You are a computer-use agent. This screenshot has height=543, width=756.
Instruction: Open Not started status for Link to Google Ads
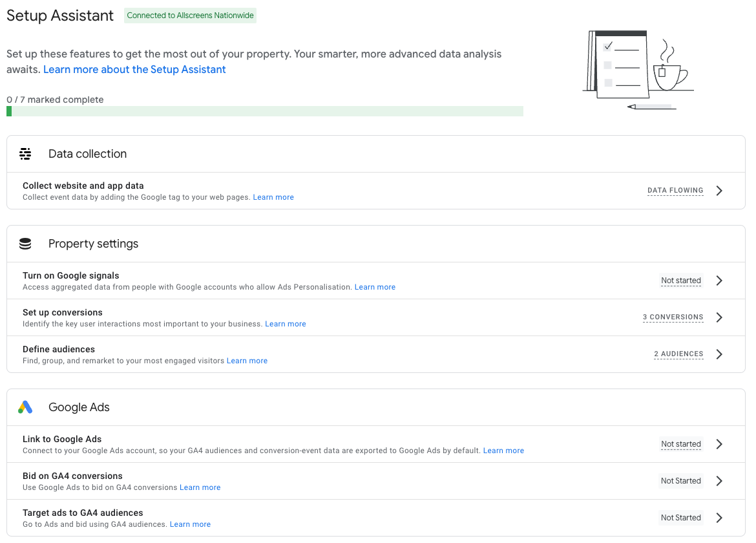pyautogui.click(x=681, y=444)
